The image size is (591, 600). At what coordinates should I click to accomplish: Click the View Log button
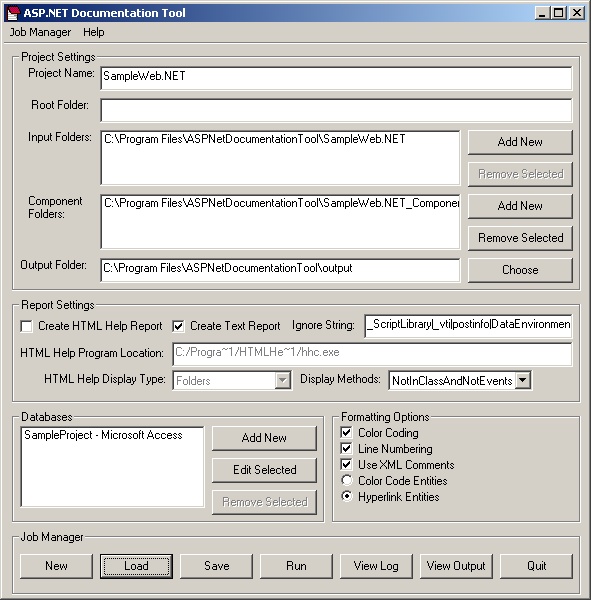pos(376,566)
